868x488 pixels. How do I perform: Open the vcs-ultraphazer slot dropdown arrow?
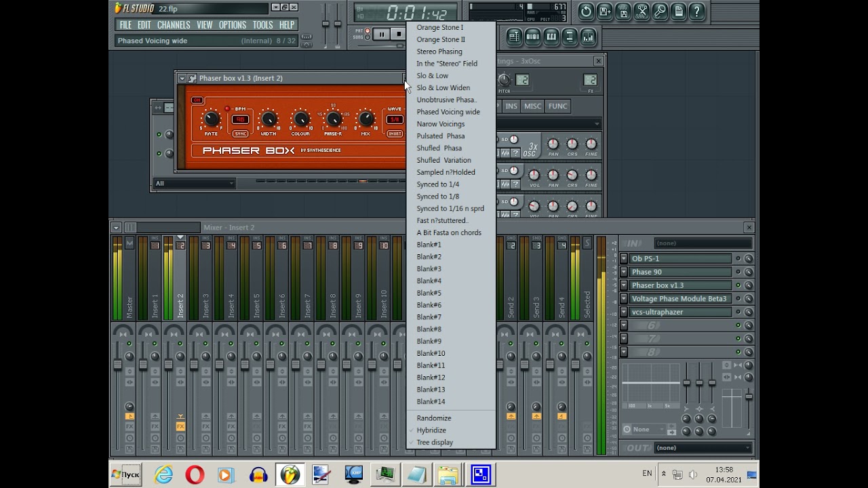(x=624, y=312)
